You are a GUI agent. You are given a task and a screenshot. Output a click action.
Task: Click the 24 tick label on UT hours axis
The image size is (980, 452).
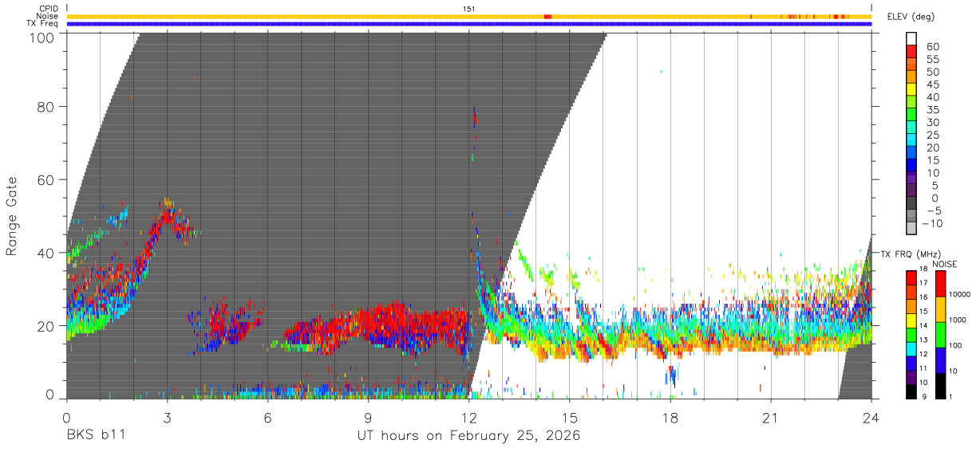(x=871, y=418)
